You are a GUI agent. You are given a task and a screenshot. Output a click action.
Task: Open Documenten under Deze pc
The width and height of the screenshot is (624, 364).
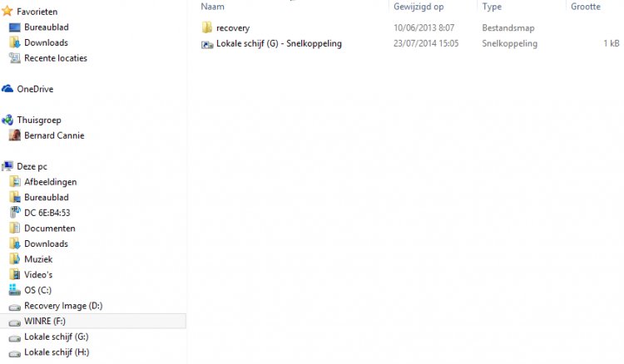click(50, 228)
